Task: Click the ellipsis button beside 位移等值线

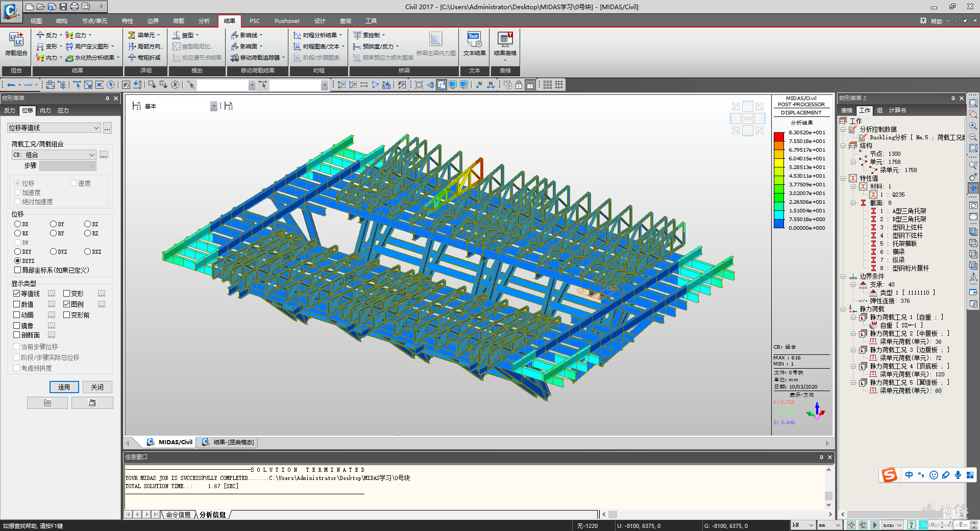Action: [x=107, y=128]
